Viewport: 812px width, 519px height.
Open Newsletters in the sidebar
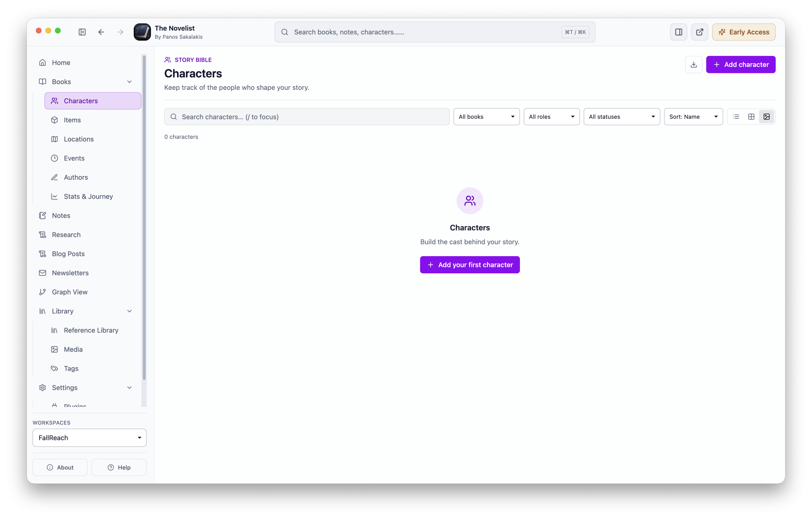[87, 273]
